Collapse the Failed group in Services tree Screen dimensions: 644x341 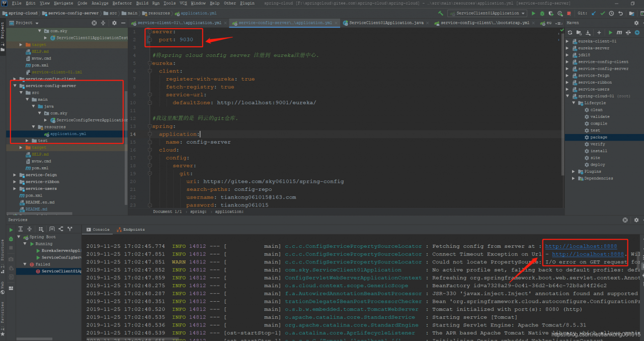point(25,264)
